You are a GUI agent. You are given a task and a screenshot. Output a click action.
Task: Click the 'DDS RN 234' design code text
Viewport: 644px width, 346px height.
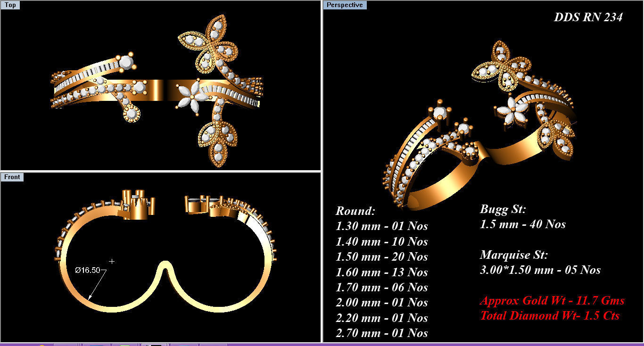588,17
